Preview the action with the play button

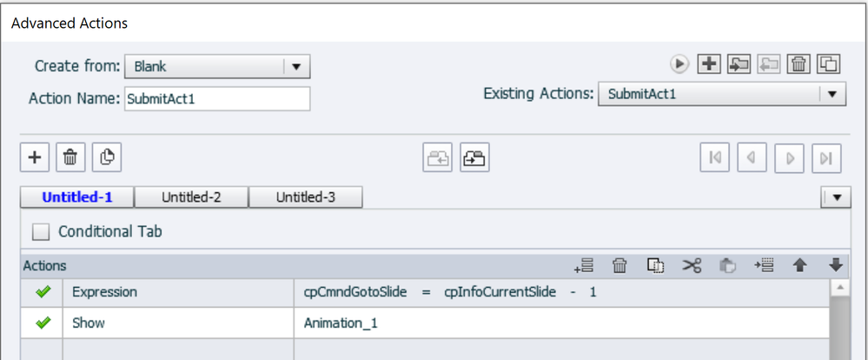click(x=679, y=63)
